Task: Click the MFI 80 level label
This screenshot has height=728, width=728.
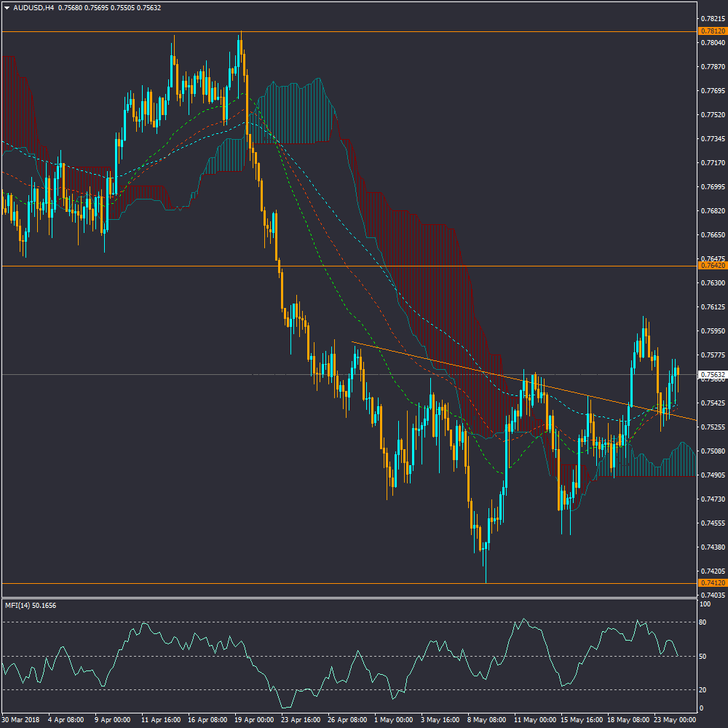Action: tap(703, 622)
